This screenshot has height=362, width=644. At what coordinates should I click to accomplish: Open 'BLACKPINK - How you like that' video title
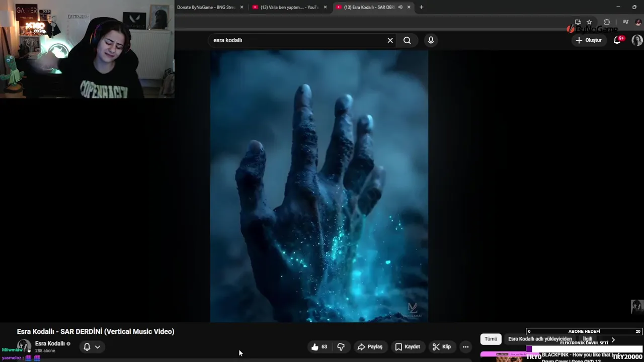[x=577, y=355]
